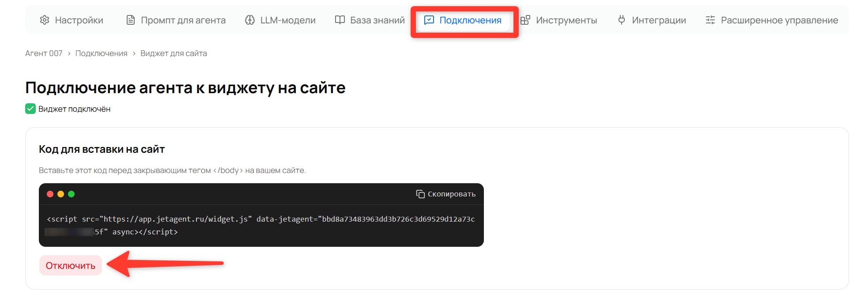
Task: Click the yellow dot in code header
Action: tap(61, 194)
